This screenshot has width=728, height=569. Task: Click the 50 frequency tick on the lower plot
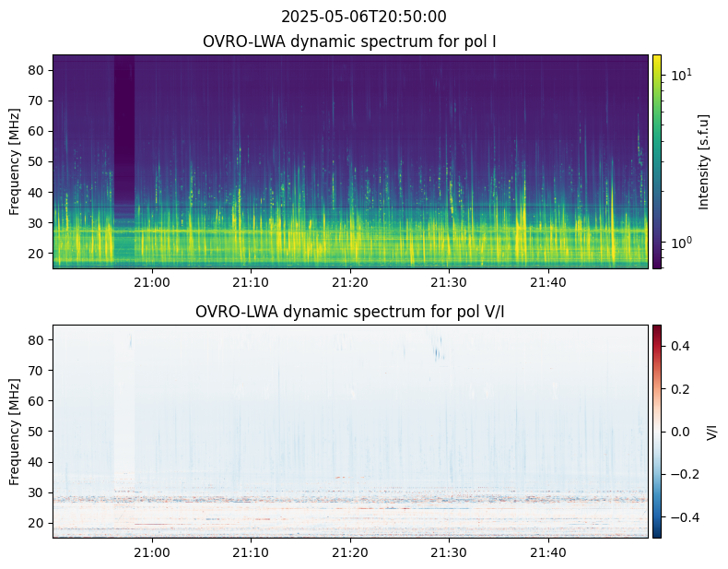(37, 432)
